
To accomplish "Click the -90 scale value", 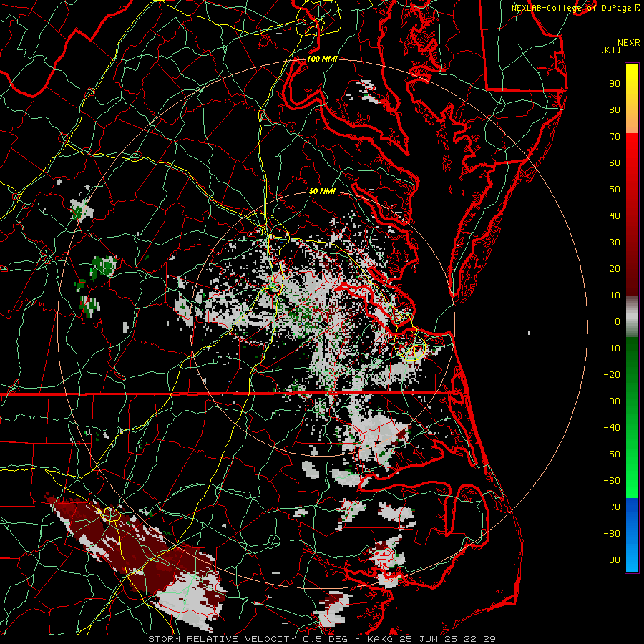I will pos(612,560).
